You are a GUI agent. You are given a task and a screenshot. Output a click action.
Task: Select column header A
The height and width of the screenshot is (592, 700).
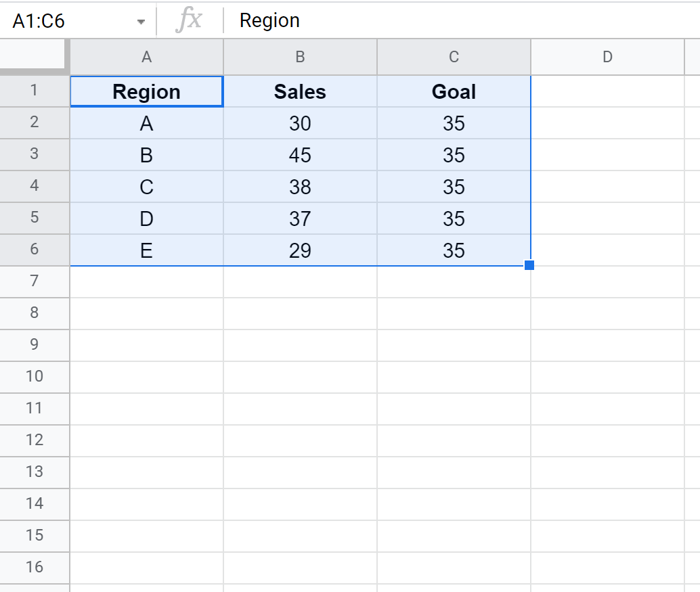(146, 56)
